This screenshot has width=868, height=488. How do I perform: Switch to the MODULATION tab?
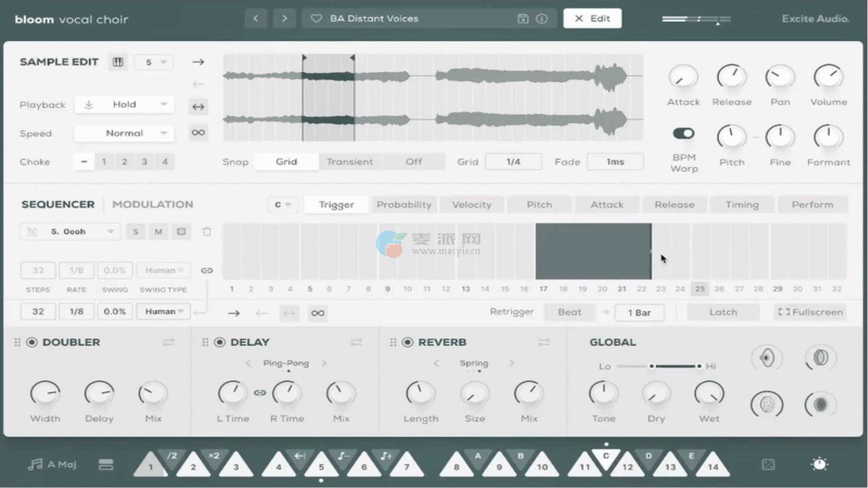153,204
